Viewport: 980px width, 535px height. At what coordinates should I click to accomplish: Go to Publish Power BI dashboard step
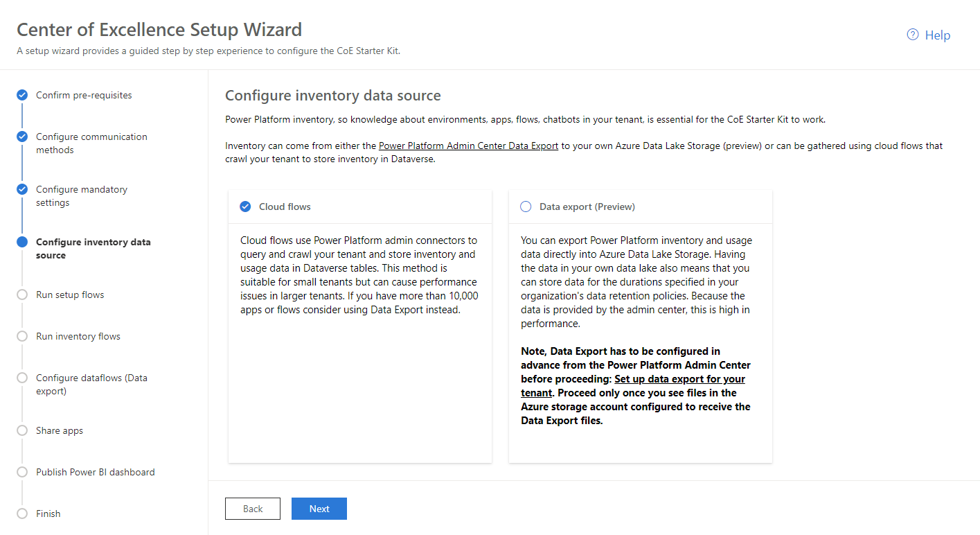(96, 472)
